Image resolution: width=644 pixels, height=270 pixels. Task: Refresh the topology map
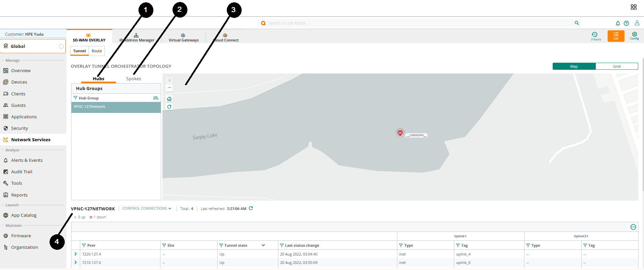(x=170, y=107)
